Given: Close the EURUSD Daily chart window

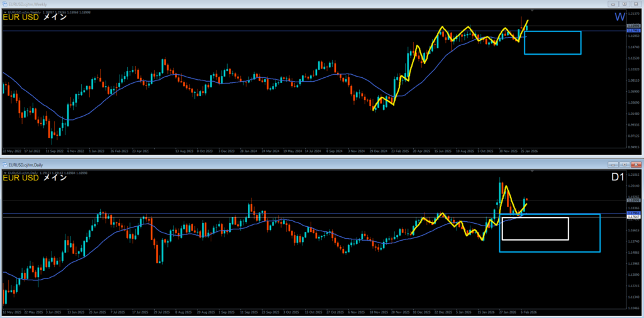Looking at the screenshot, I should point(636,164).
